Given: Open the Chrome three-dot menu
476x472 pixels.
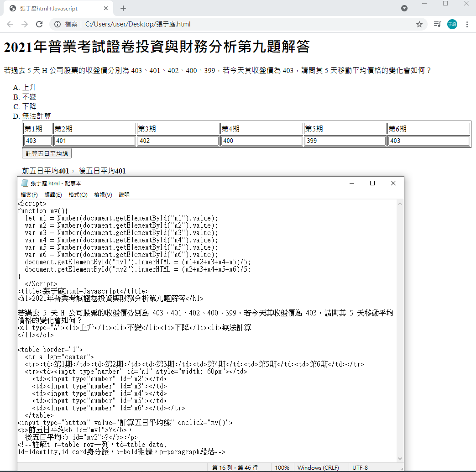Looking at the screenshot, I should (467, 24).
